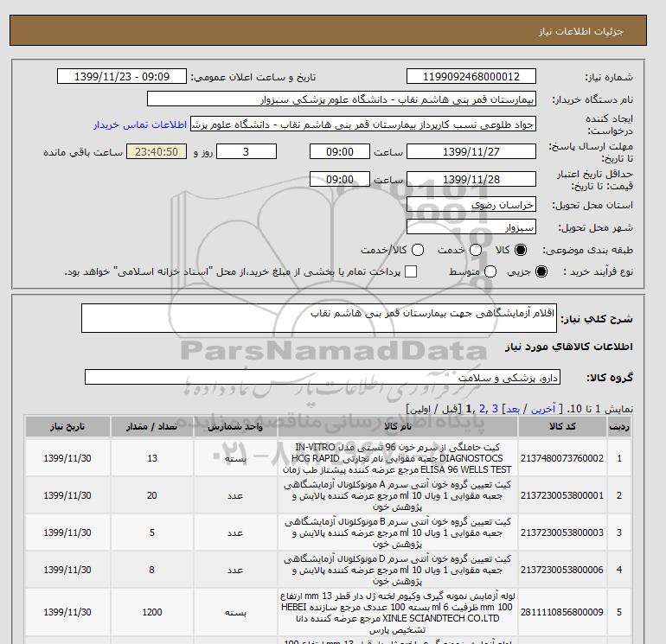Image resolution: width=666 pixels, height=644 pixels.
Task: Click the public announcement date field
Action: 122,76
